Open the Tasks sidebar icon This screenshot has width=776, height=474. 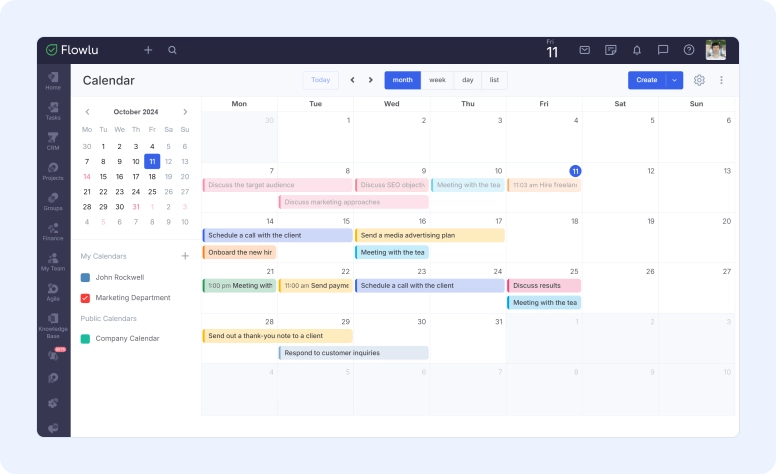[x=53, y=111]
